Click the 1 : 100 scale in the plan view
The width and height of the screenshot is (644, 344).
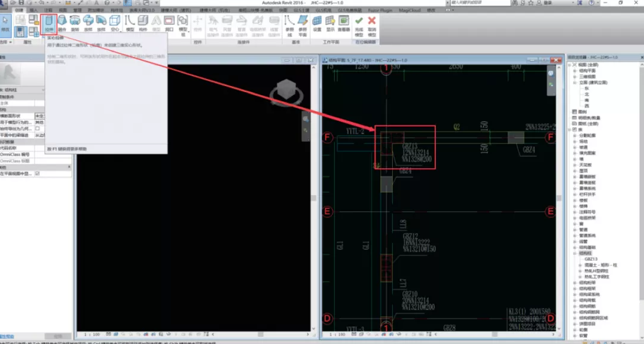337,334
